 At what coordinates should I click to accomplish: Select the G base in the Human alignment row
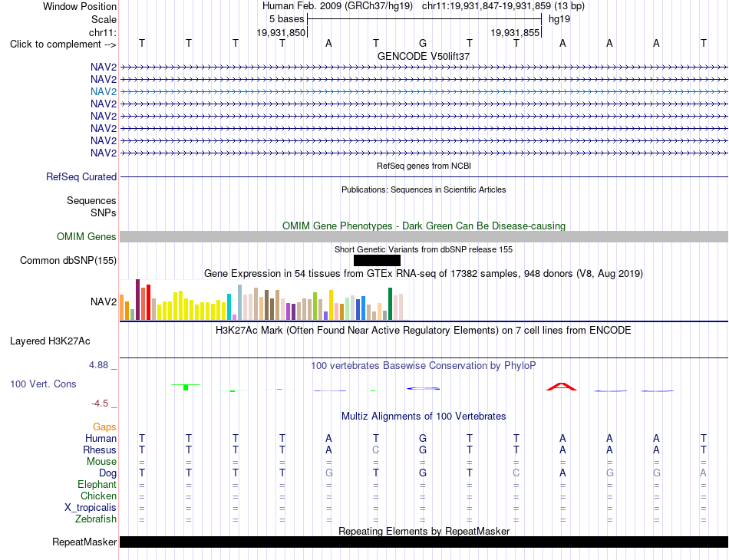tap(423, 438)
